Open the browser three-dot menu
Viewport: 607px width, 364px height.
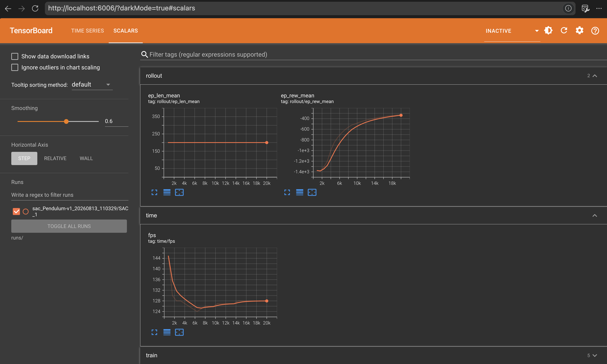[x=599, y=9]
